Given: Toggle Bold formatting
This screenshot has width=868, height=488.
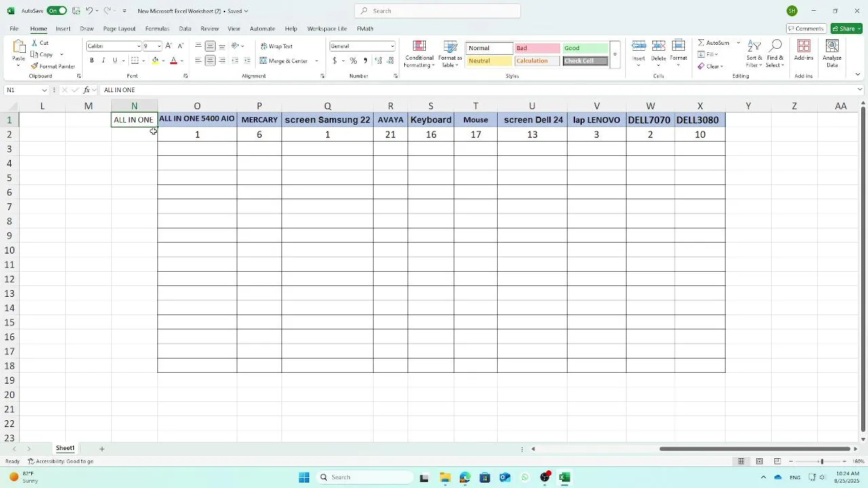Looking at the screenshot, I should tap(92, 60).
